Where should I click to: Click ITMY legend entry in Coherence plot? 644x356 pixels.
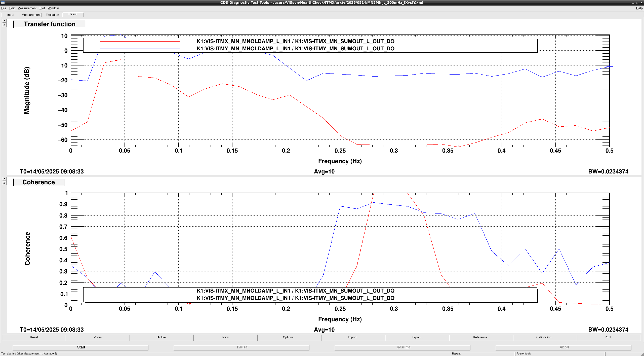pyautogui.click(x=295, y=298)
